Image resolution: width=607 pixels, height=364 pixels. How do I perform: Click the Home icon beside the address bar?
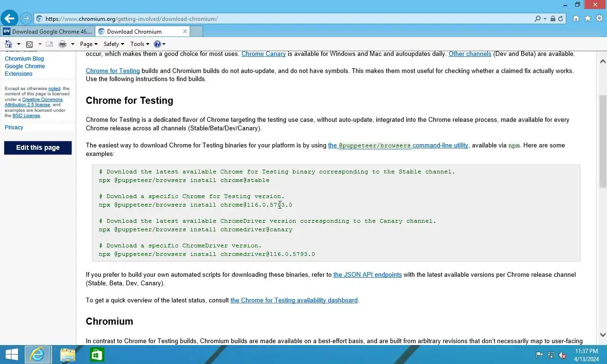tap(576, 18)
